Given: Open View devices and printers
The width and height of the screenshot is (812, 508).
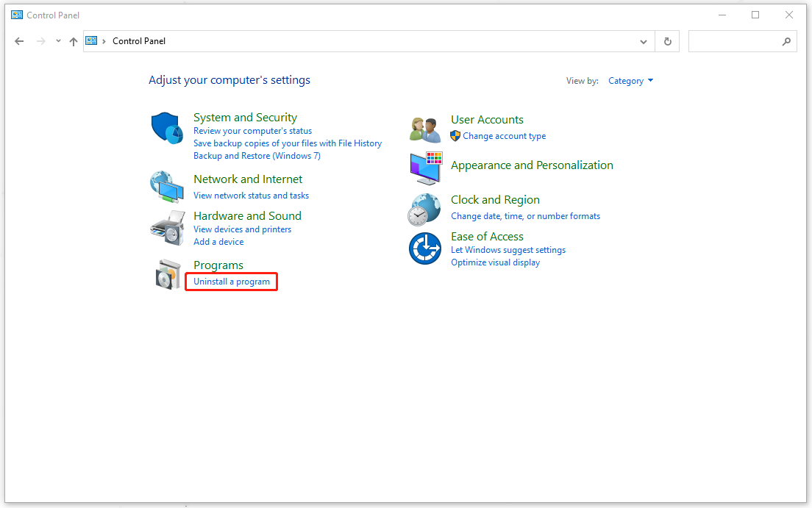Looking at the screenshot, I should 243,229.
